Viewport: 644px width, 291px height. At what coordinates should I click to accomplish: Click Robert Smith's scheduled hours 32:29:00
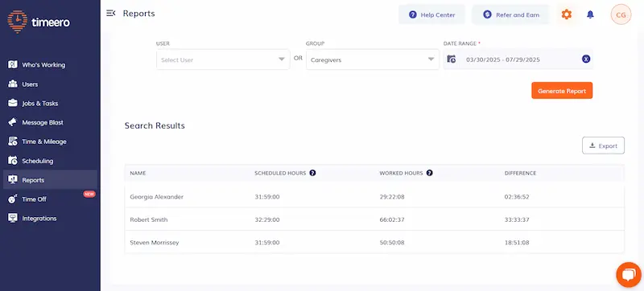(x=267, y=219)
